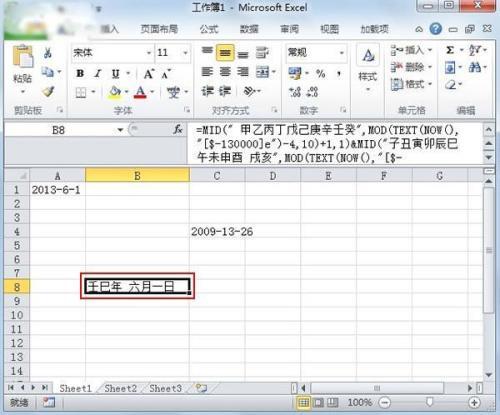Click the Percent Style icon
500x415 pixels.
point(321,73)
